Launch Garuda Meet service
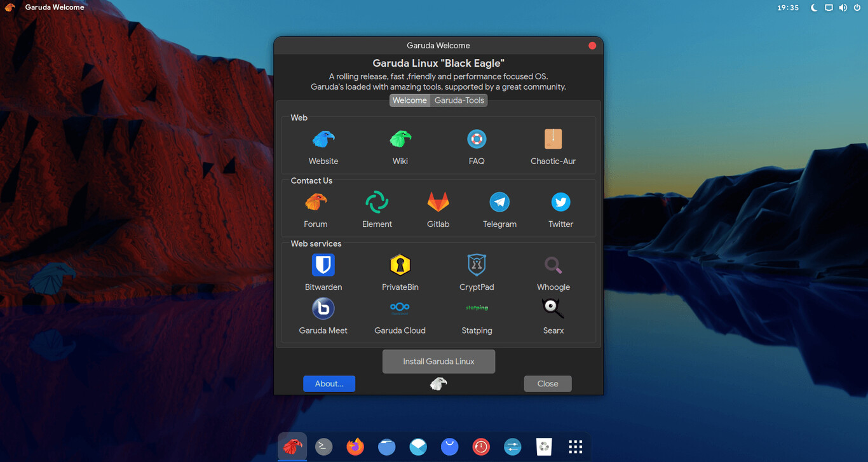Viewport: 868px width, 462px height. [323, 308]
